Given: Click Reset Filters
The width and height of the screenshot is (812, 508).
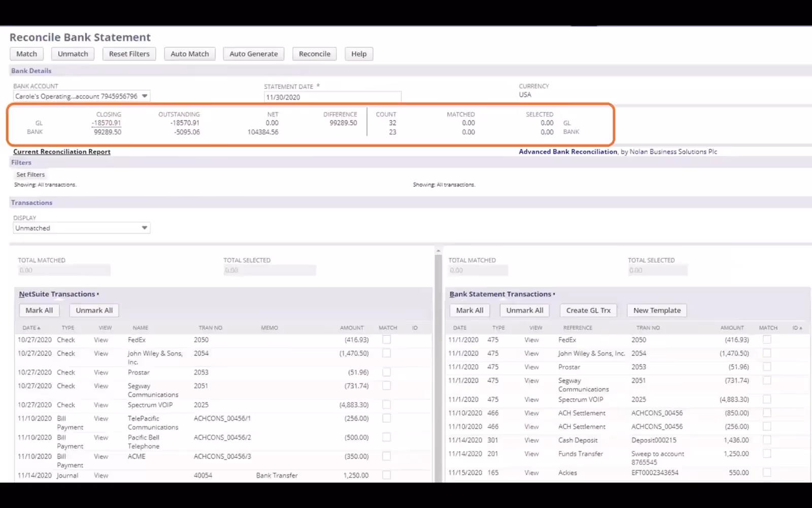Looking at the screenshot, I should 129,53.
